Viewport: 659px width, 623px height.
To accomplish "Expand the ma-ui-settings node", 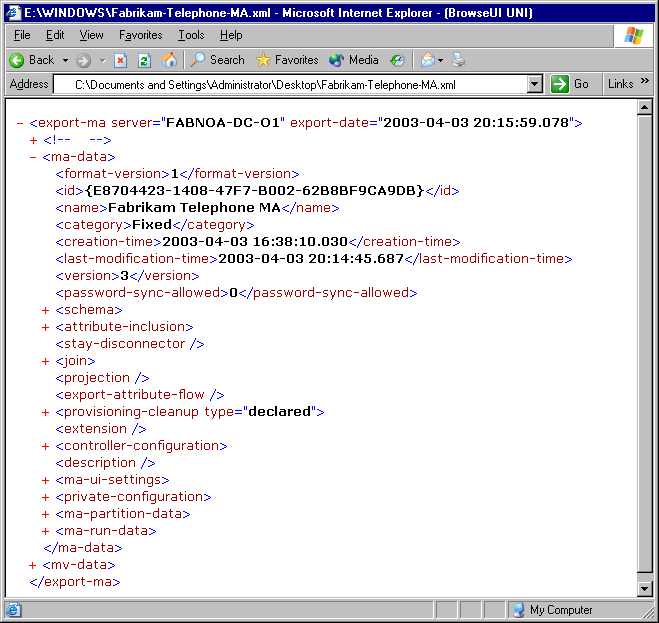I will point(45,480).
